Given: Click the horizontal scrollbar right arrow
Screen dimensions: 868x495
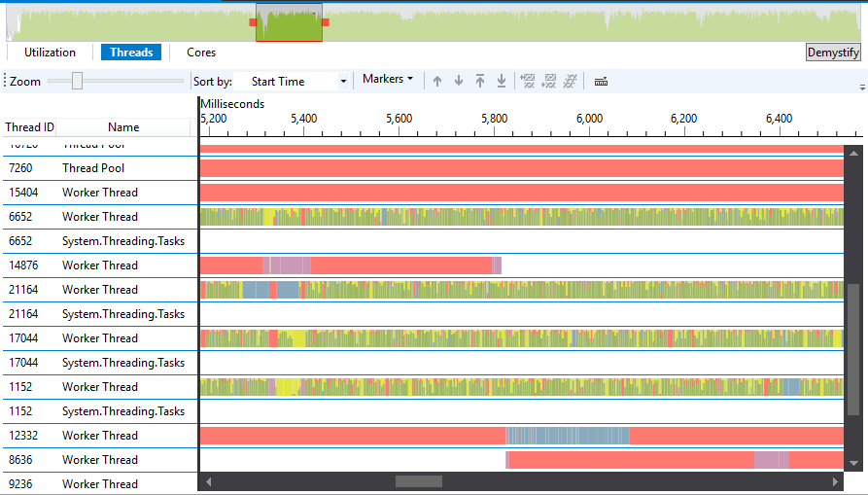Looking at the screenshot, I should coord(835,481).
